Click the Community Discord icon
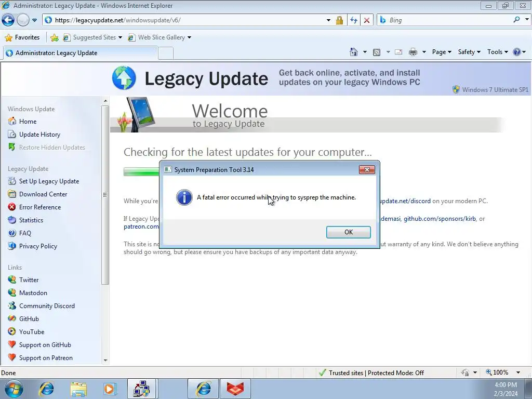Screen dimensions: 532x399 click(x=12, y=305)
